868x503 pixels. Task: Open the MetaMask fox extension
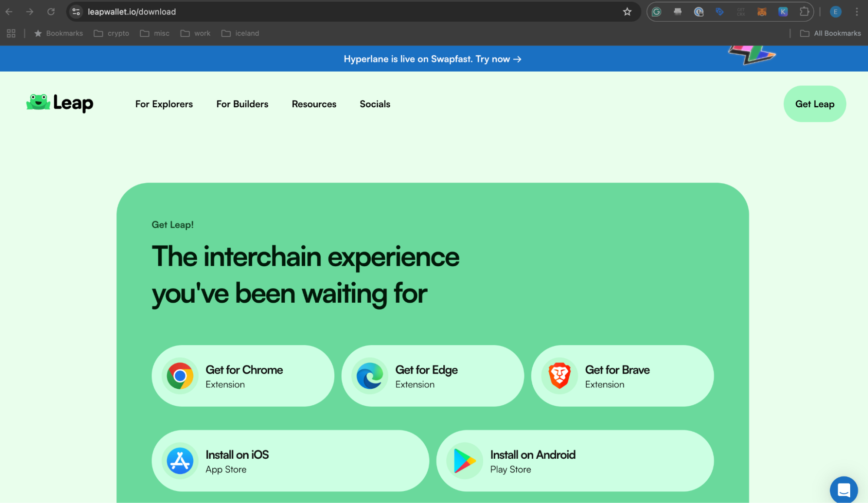[762, 12]
